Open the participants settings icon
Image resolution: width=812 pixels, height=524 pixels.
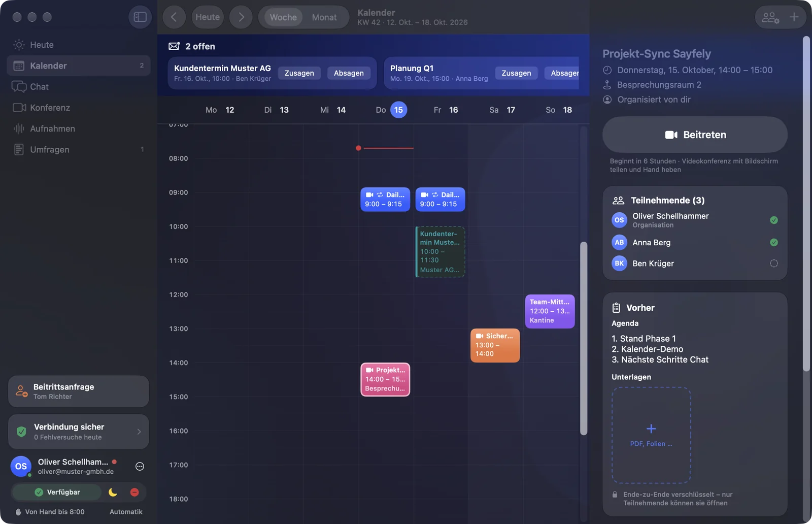[x=770, y=17]
